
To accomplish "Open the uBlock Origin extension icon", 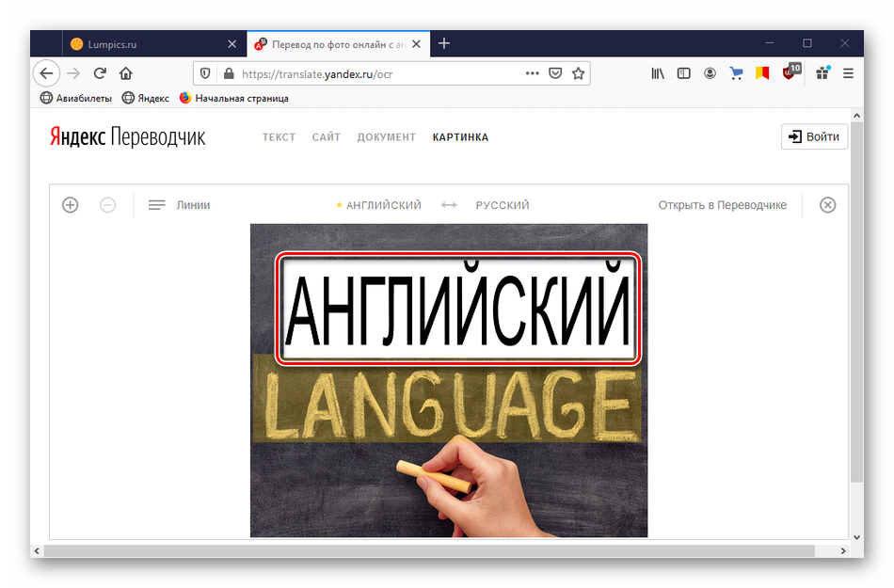I will click(790, 73).
